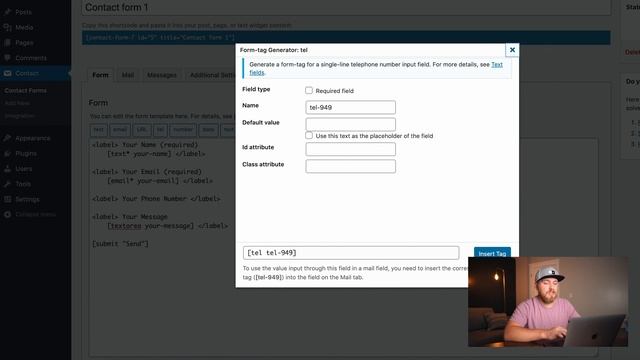Focus the Id attribute input field
The height and width of the screenshot is (360, 640).
(351, 149)
